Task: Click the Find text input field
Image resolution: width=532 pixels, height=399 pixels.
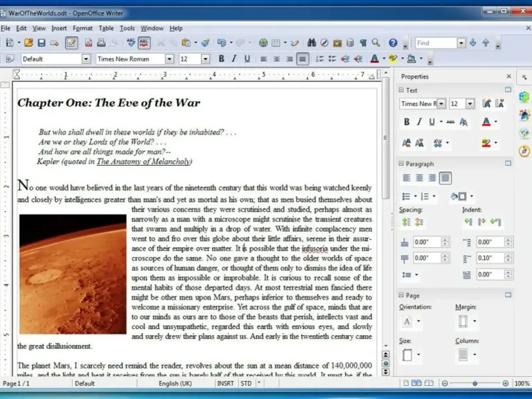Action: (x=436, y=43)
